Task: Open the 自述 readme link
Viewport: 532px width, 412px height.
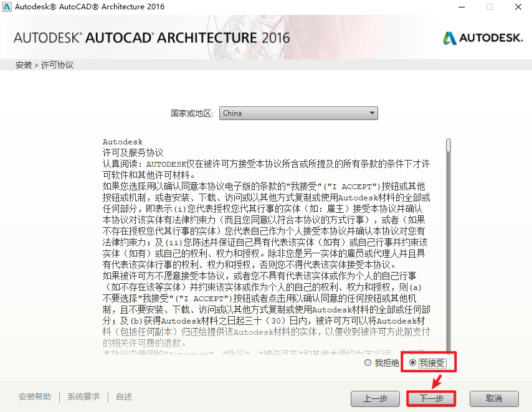Action: 124,397
